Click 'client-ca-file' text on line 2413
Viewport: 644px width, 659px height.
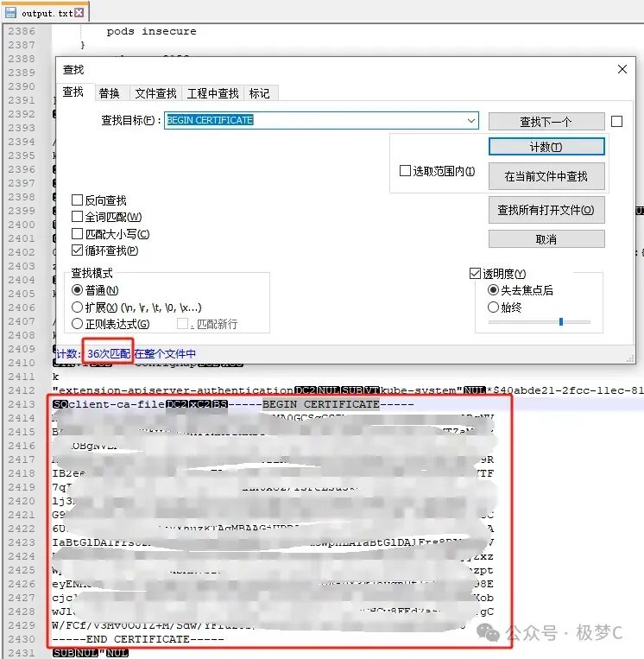pos(117,404)
